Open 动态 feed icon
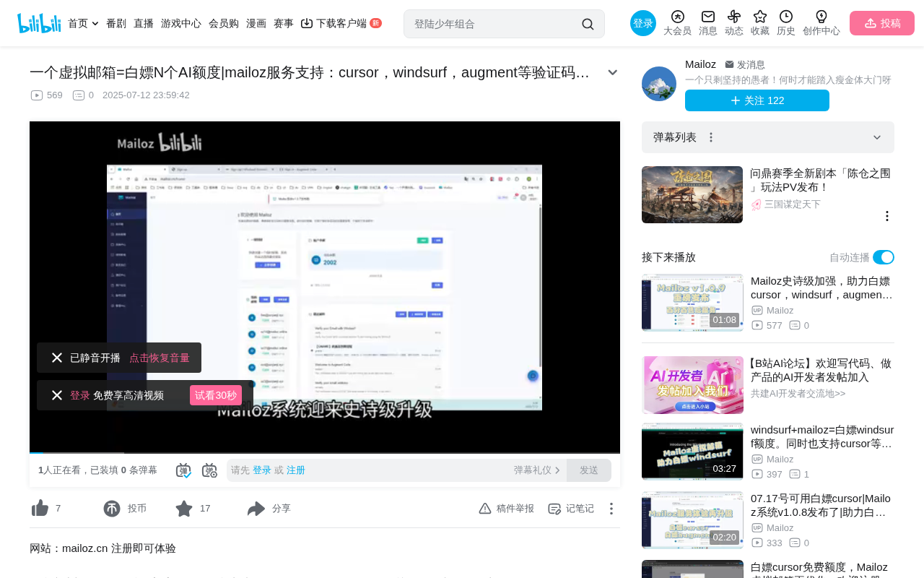This screenshot has height=578, width=924. pos(734,23)
